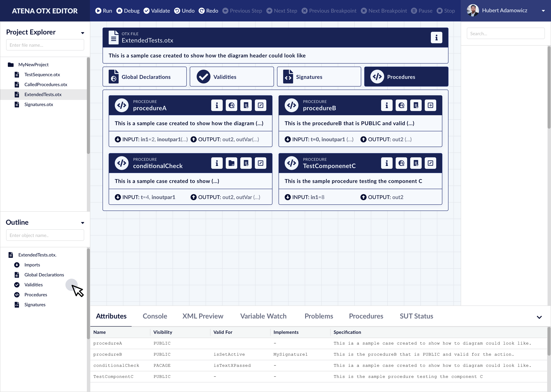Image resolution: width=551 pixels, height=392 pixels.
Task: Open the SUT Status tab
Action: pos(416,316)
